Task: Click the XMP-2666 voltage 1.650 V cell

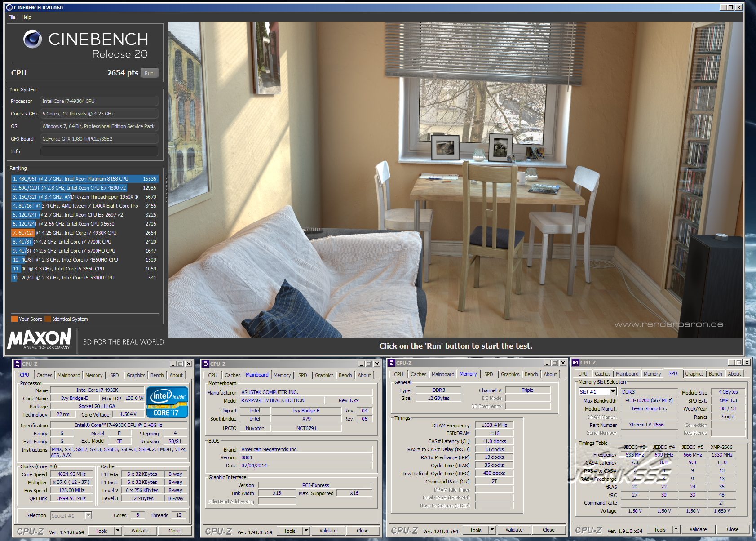Action: [722, 511]
